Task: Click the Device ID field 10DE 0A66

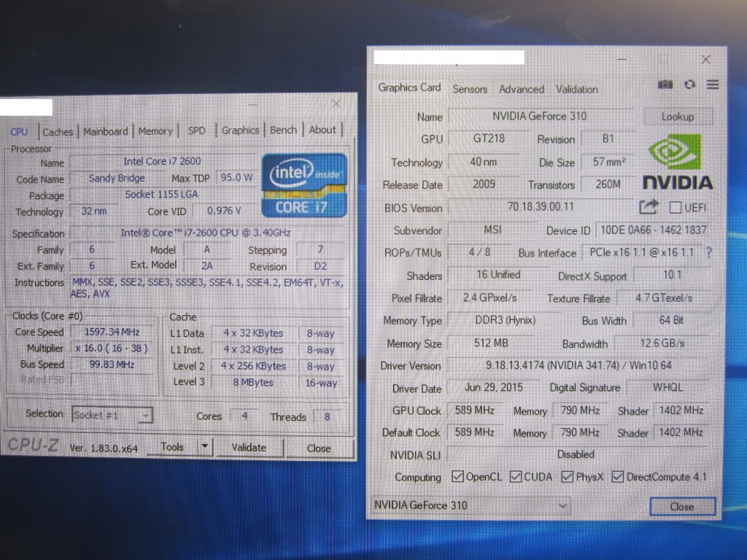Action: [x=653, y=230]
